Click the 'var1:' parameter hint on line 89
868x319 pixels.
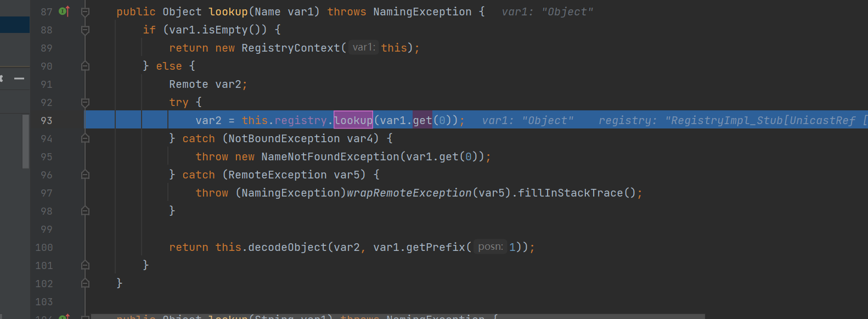(x=364, y=48)
